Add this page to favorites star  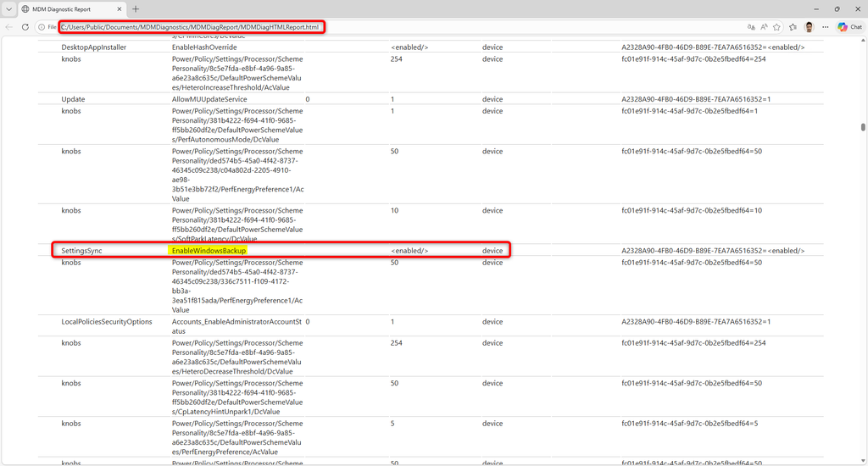coord(776,26)
